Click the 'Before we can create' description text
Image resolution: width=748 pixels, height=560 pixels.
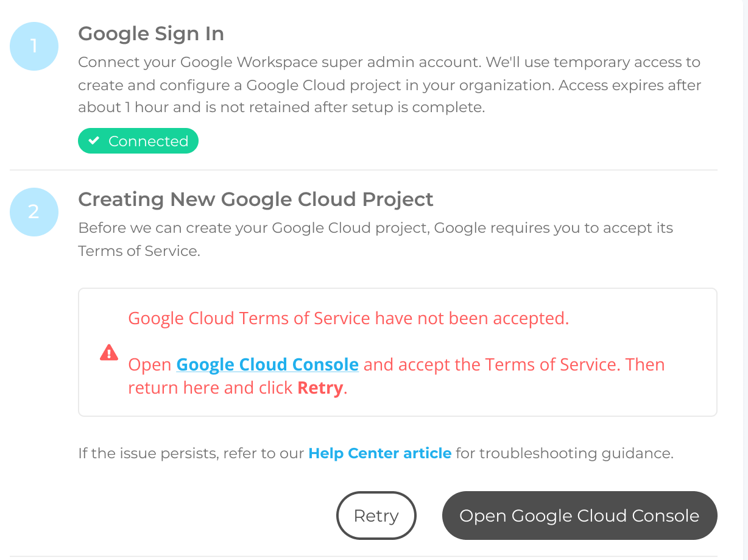376,239
